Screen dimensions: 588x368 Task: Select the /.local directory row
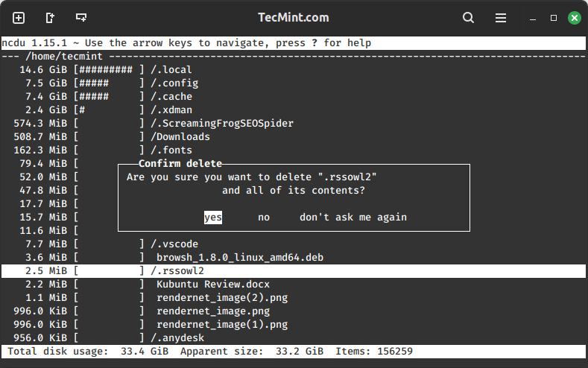click(x=171, y=70)
